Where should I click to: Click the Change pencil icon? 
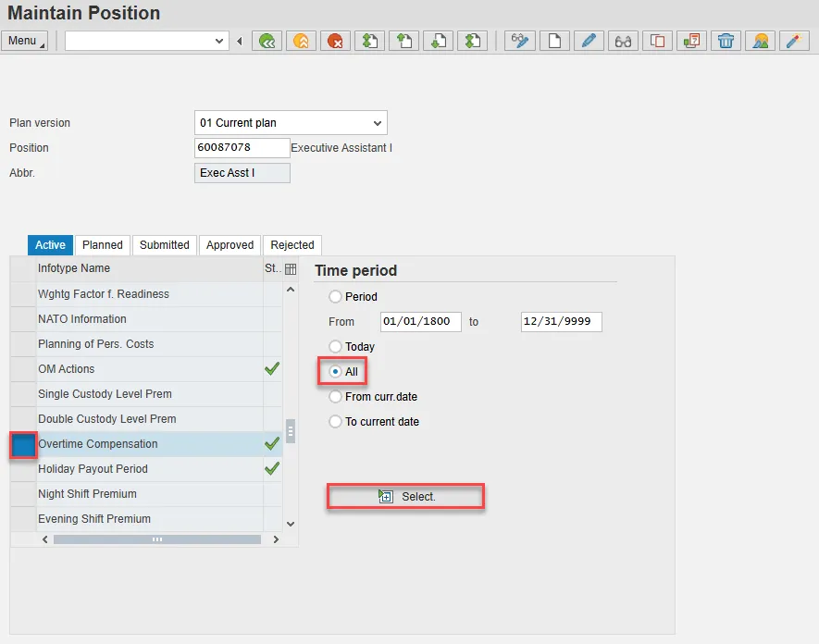pos(589,41)
